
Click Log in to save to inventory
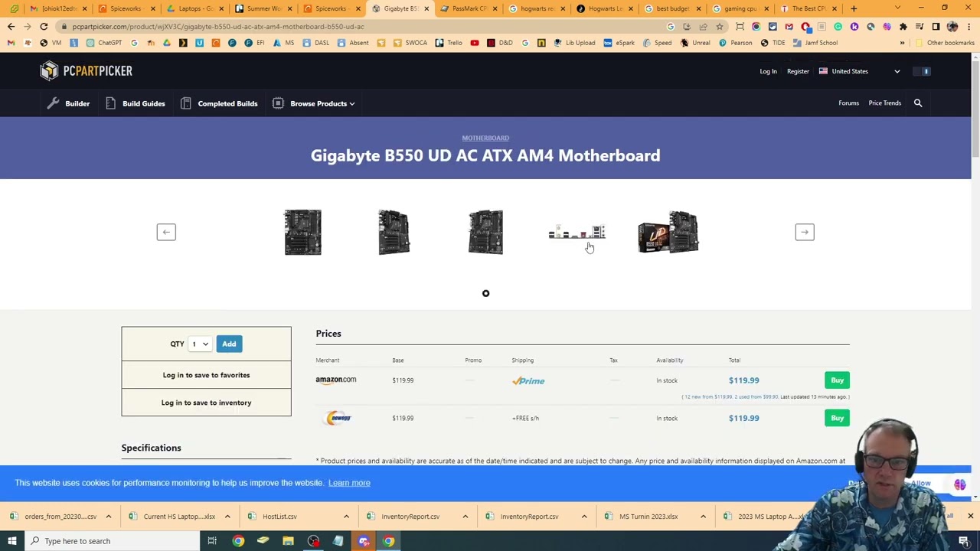(x=206, y=403)
